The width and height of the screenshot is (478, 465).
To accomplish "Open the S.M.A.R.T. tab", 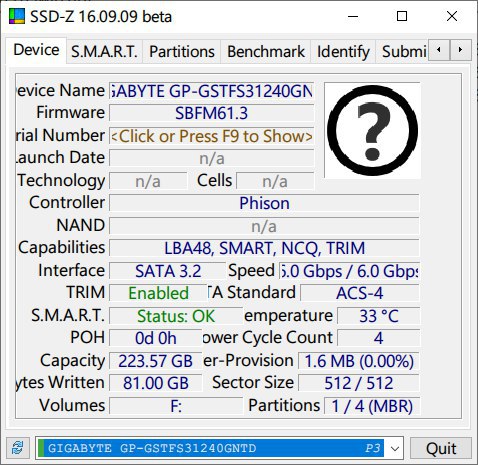I will pos(104,52).
